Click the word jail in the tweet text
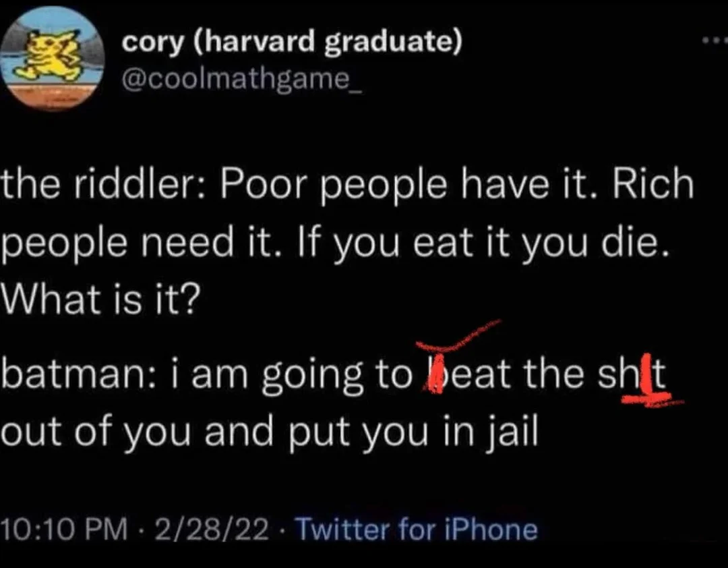 tap(512, 430)
